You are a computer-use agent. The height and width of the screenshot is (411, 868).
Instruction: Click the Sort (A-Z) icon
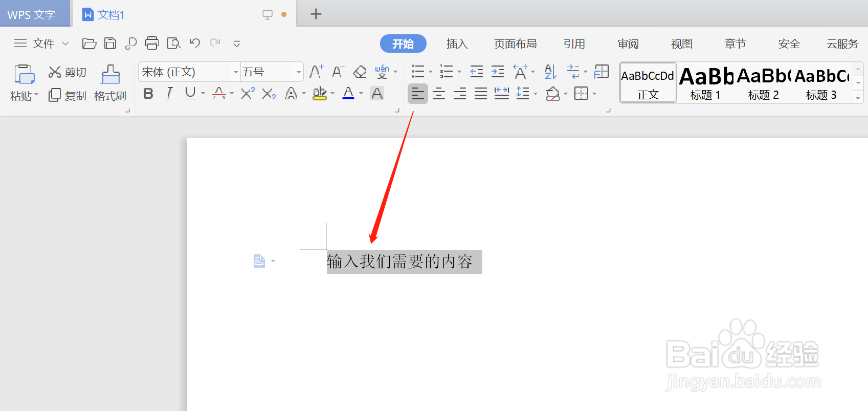[550, 72]
